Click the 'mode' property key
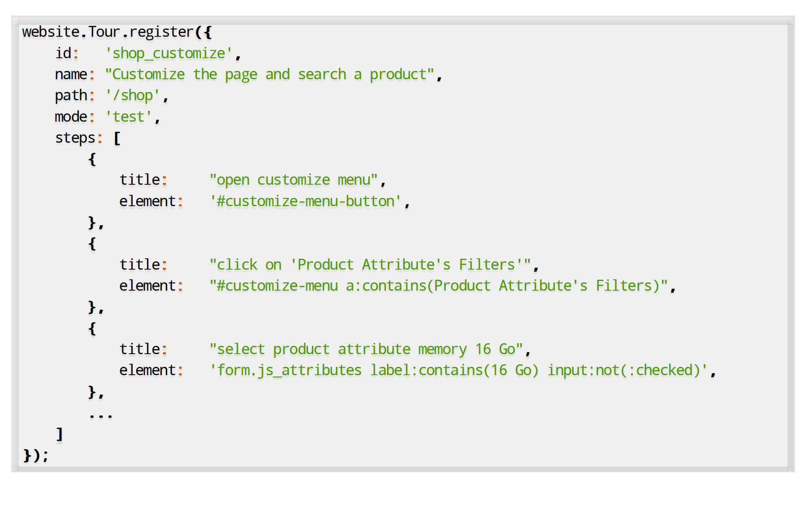 click(x=70, y=117)
